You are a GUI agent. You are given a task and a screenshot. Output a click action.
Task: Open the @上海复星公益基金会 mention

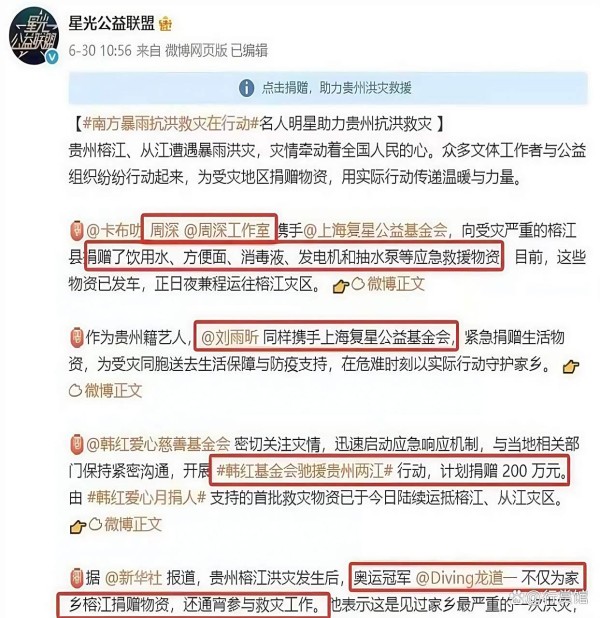click(375, 231)
